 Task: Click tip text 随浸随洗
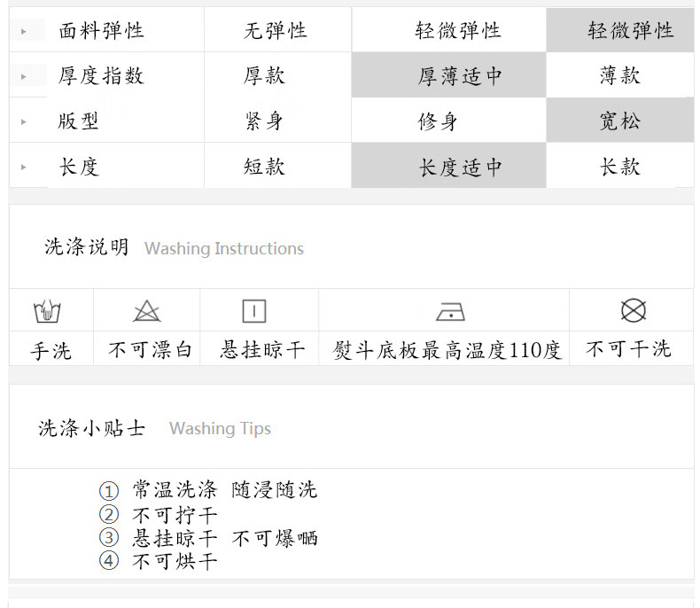coord(275,490)
